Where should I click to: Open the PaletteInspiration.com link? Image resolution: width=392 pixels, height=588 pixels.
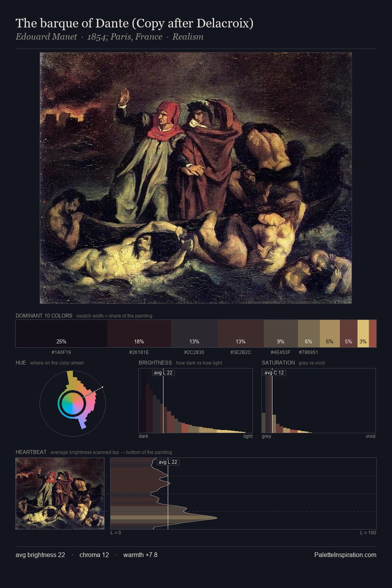click(345, 555)
